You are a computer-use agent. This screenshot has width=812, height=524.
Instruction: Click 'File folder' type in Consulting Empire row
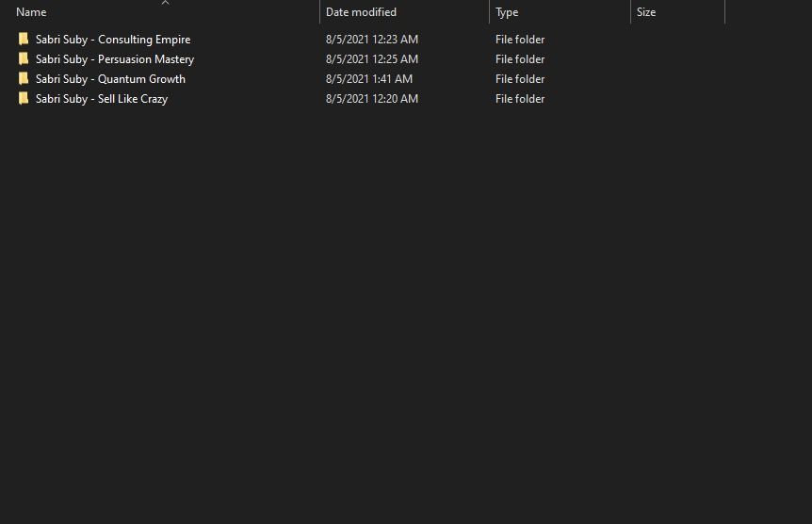520,40
